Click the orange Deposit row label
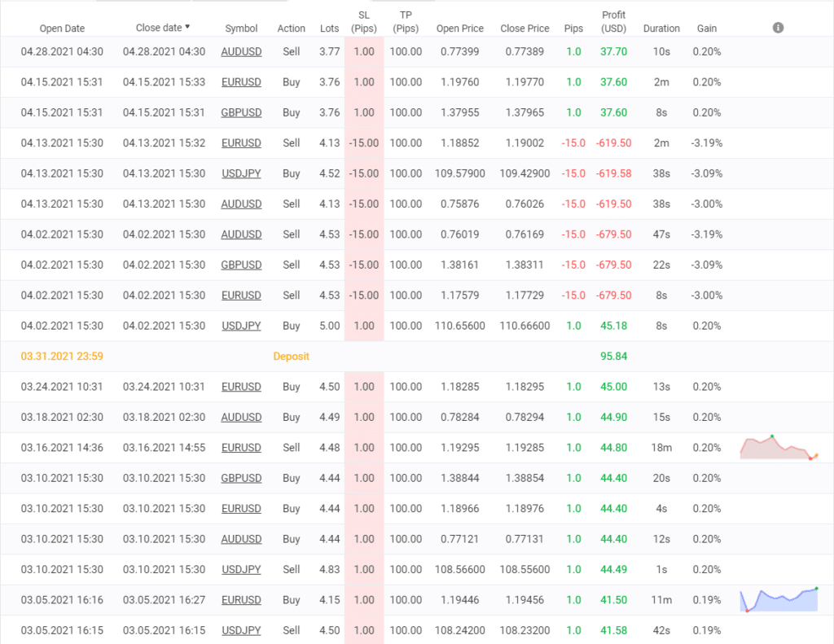Screen dimensions: 834x644 (x=291, y=356)
